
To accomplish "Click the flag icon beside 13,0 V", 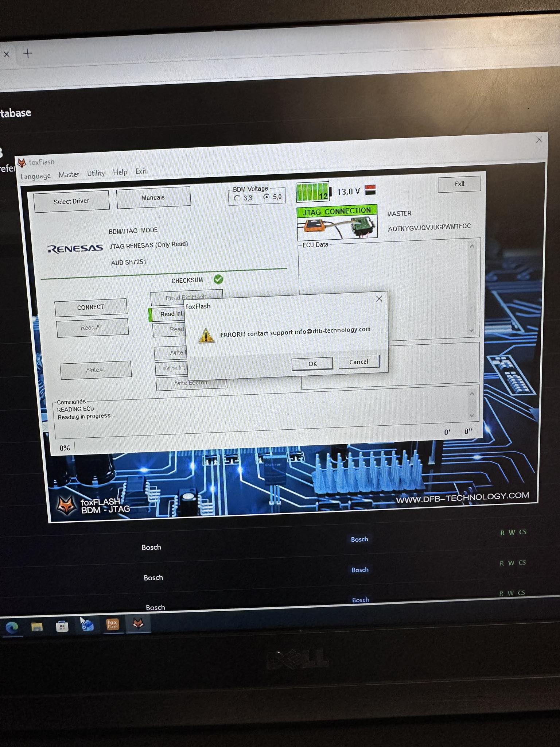I will (370, 190).
